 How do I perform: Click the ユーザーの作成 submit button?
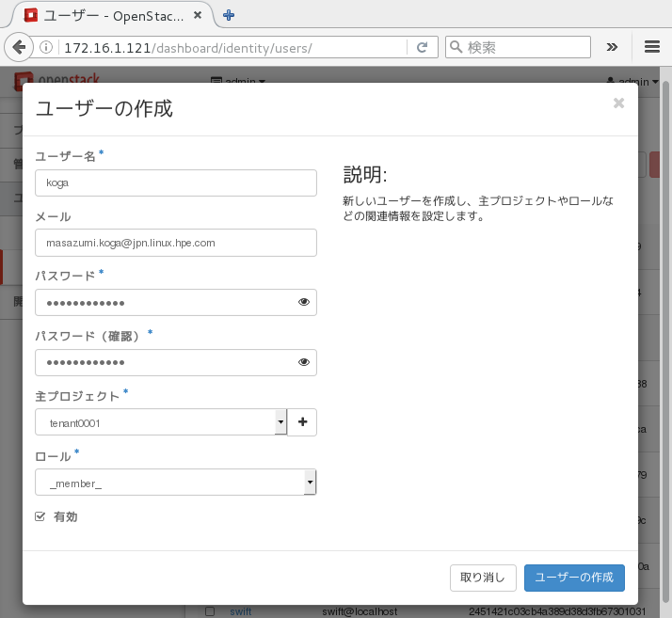pos(574,578)
